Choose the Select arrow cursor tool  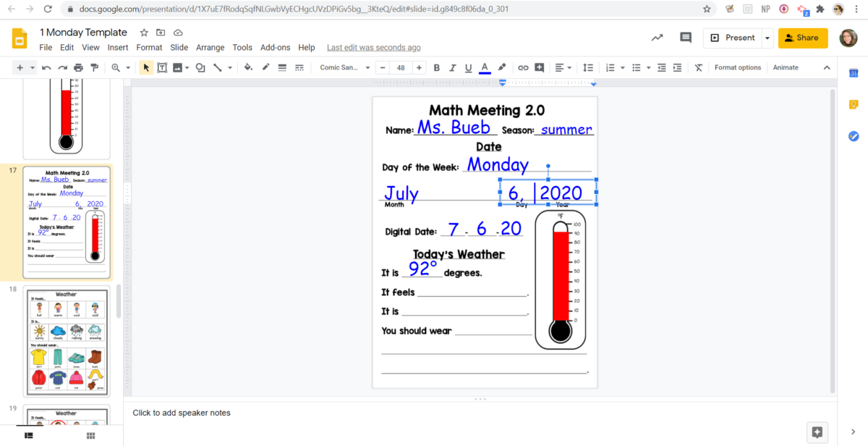click(146, 67)
